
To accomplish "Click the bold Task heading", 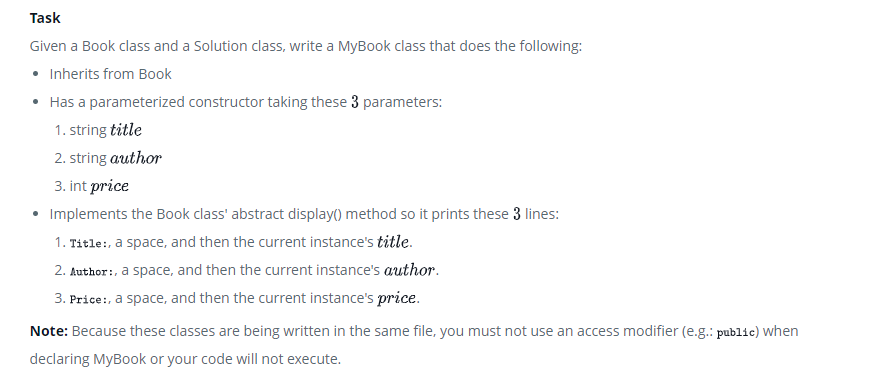I will pos(45,18).
